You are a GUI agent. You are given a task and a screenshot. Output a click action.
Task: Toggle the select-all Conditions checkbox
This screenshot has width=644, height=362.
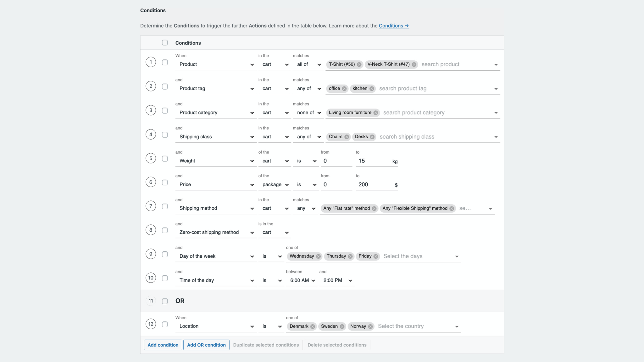point(165,42)
